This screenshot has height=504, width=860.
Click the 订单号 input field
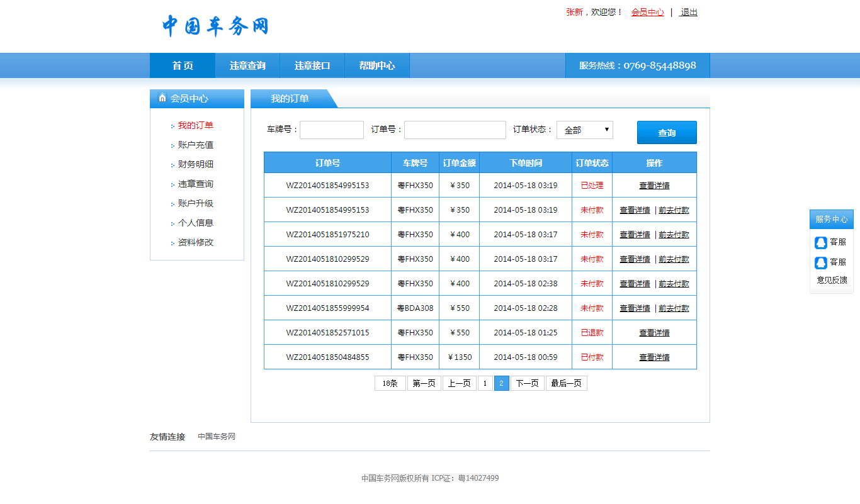tap(455, 130)
